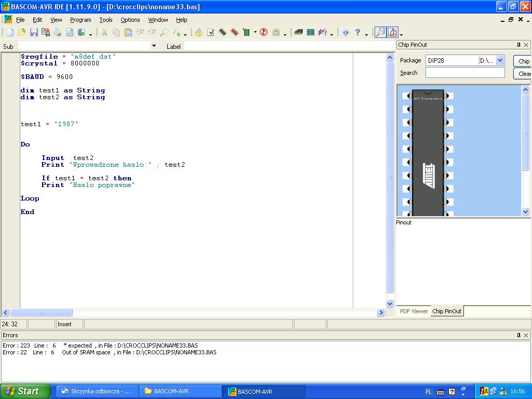The image size is (532, 399).
Task: Switch to the PDF Viewer tab
Action: pos(414,311)
